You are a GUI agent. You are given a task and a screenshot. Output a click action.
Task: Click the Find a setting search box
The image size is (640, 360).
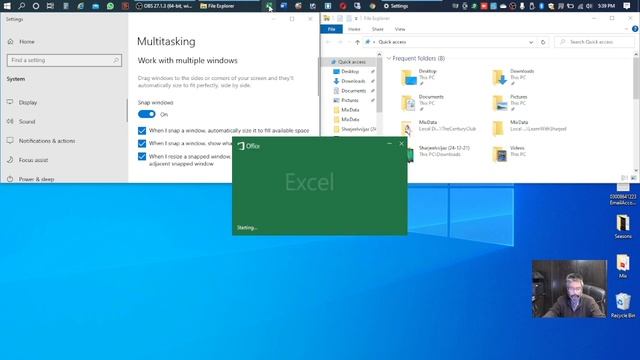[x=64, y=60]
